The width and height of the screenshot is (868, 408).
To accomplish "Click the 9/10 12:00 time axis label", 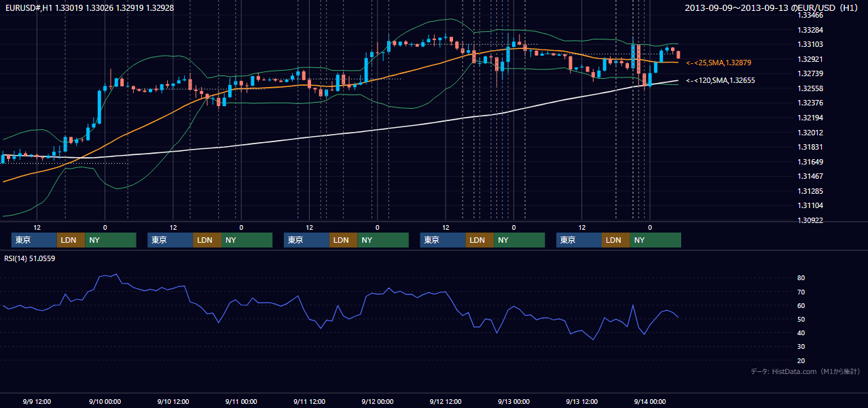I will [x=173, y=401].
